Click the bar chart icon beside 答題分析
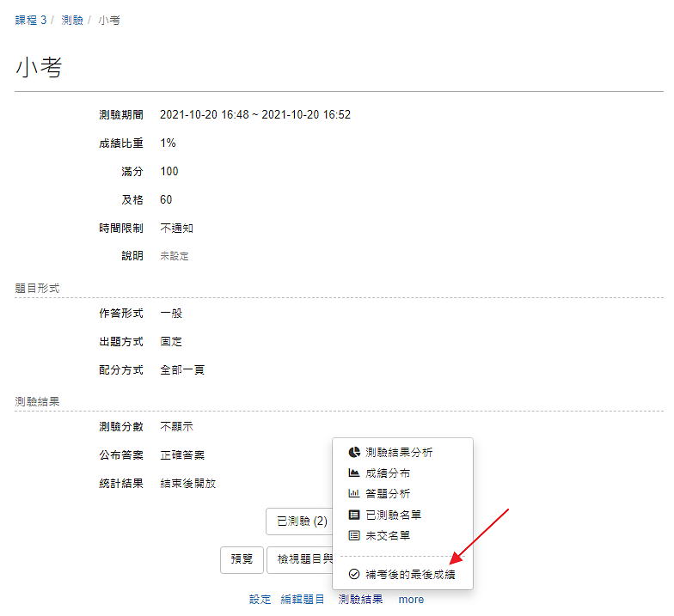This screenshot has width=674, height=616. pyautogui.click(x=354, y=493)
